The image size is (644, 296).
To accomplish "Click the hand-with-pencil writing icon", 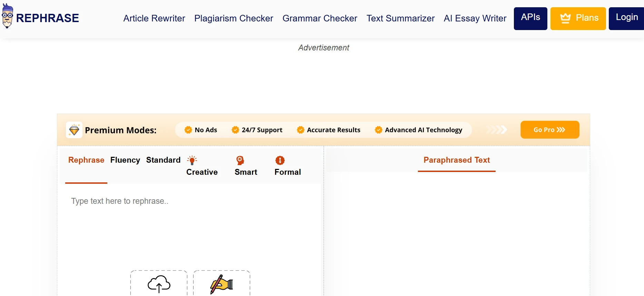I will click(x=222, y=284).
